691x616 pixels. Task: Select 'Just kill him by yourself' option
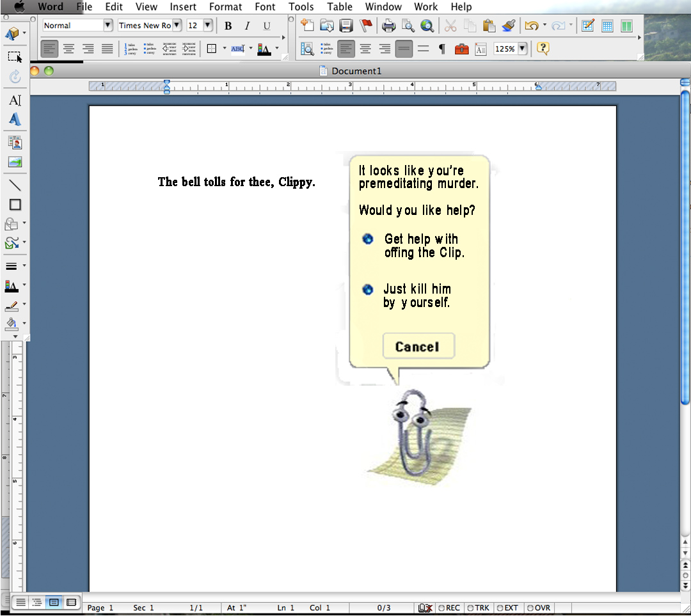(x=367, y=290)
